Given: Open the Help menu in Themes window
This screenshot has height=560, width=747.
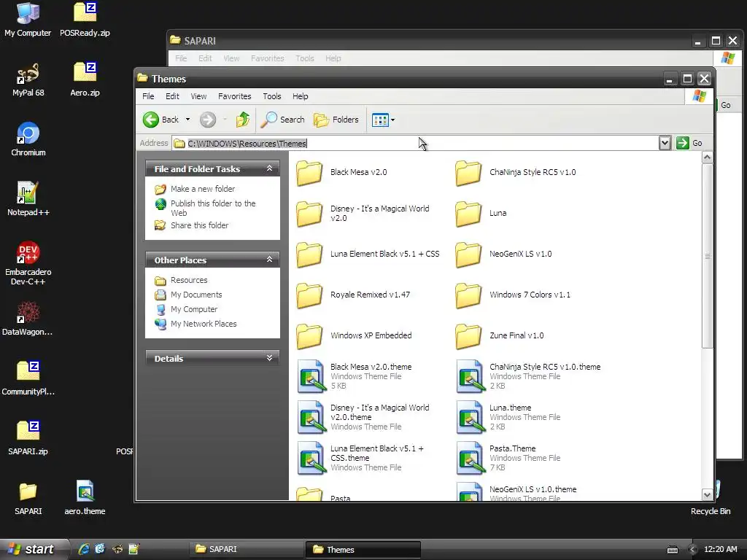Looking at the screenshot, I should coord(300,96).
